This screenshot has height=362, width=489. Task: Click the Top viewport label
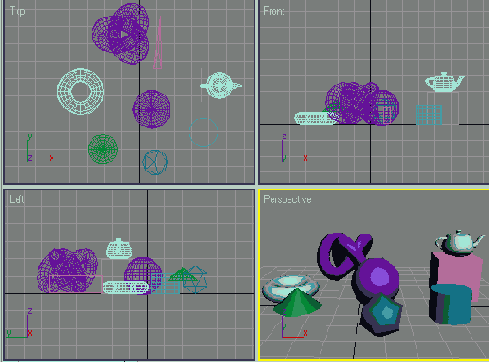17,11
